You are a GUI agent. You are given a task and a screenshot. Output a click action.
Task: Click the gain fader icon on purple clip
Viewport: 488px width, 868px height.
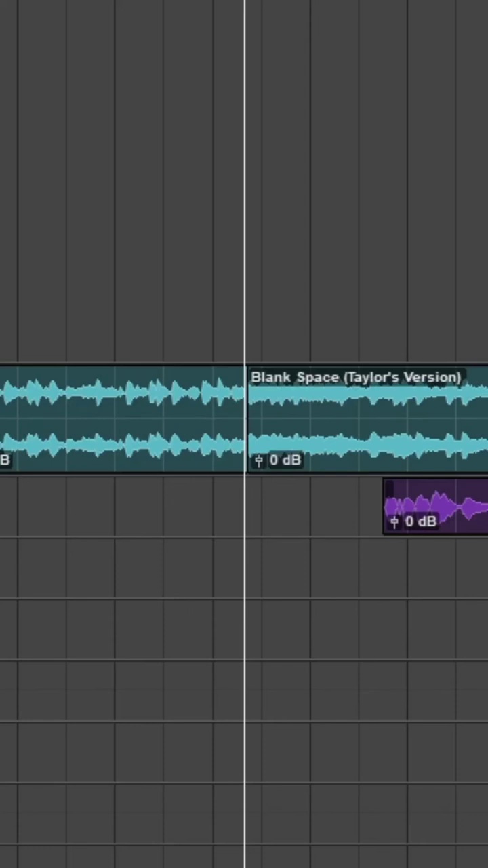pos(394,521)
